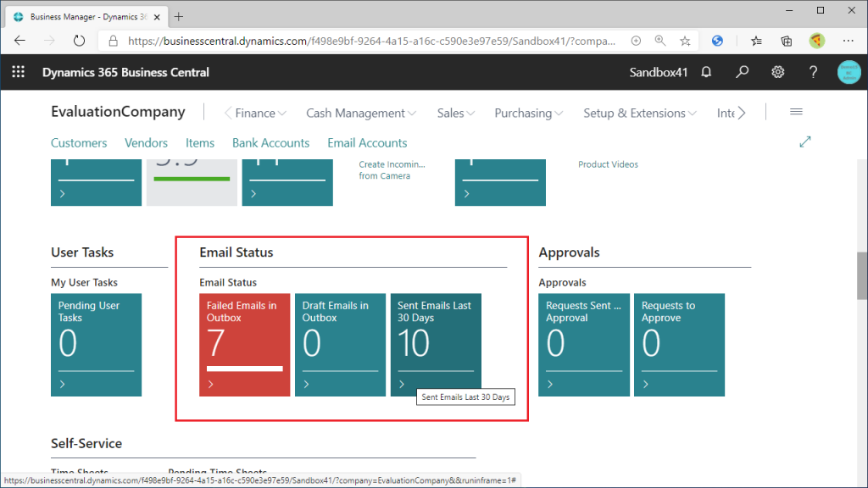Show more navigation menus arrow
Screen dimensions: 868x488
pyautogui.click(x=742, y=113)
